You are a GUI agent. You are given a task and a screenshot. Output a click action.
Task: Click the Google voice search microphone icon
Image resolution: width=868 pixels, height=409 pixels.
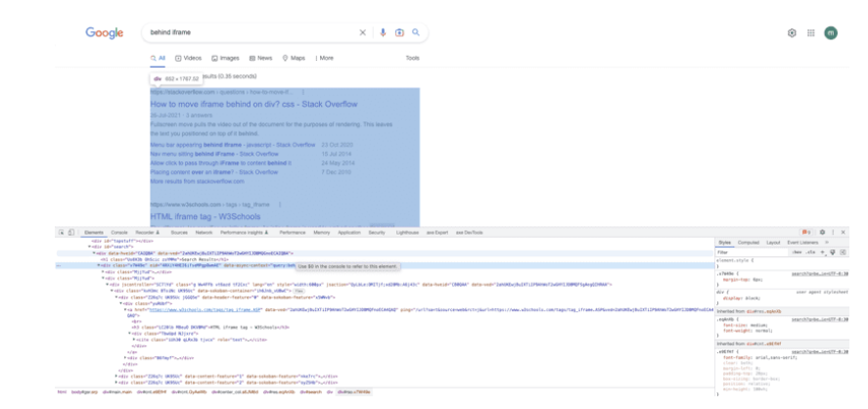383,32
